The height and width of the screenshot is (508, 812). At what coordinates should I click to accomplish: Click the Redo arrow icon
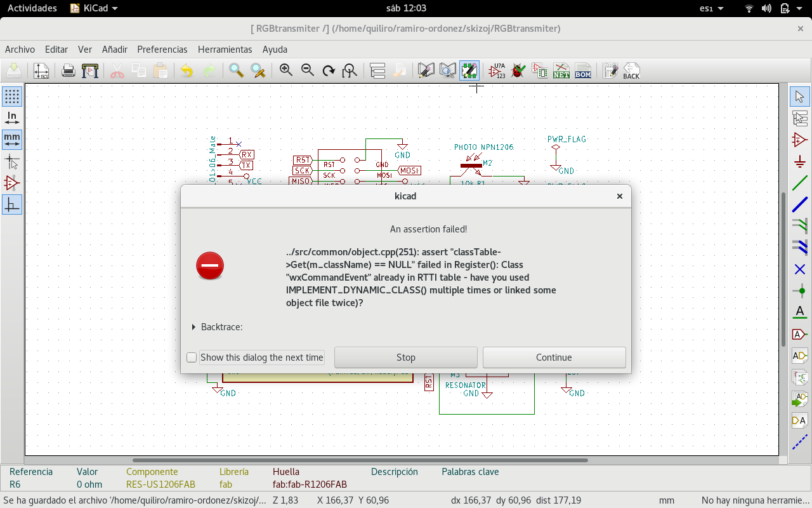point(209,70)
